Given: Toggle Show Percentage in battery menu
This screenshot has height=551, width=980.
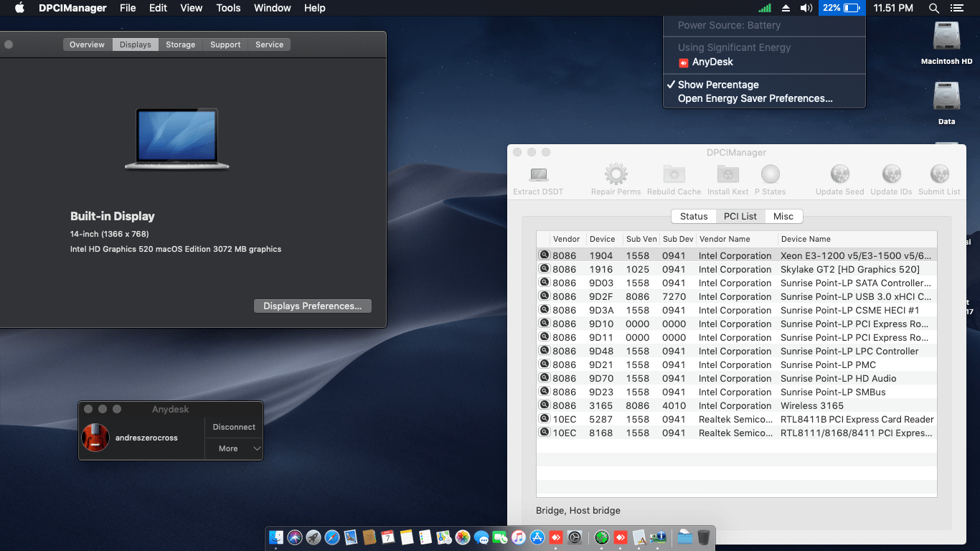Looking at the screenshot, I should pyautogui.click(x=764, y=85).
